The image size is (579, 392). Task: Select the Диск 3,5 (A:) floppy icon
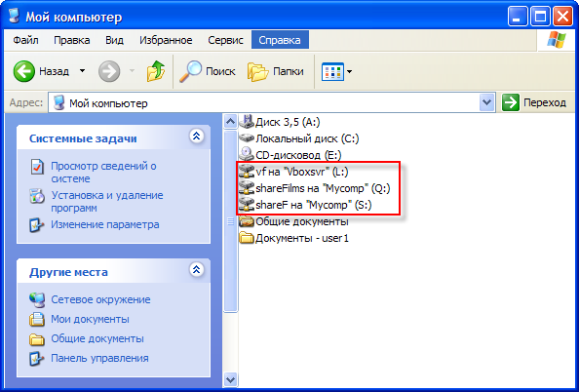(x=247, y=122)
